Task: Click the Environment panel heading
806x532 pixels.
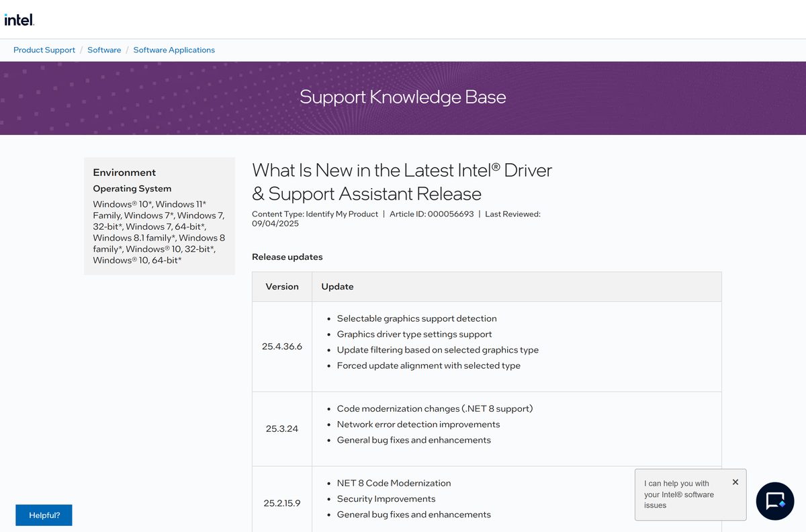Action: [124, 173]
